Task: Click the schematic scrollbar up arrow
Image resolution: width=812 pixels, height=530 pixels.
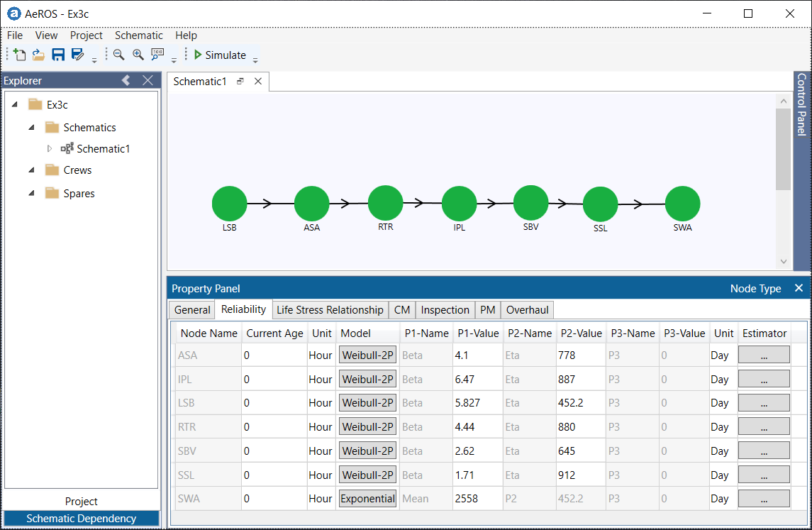Action: pyautogui.click(x=783, y=101)
